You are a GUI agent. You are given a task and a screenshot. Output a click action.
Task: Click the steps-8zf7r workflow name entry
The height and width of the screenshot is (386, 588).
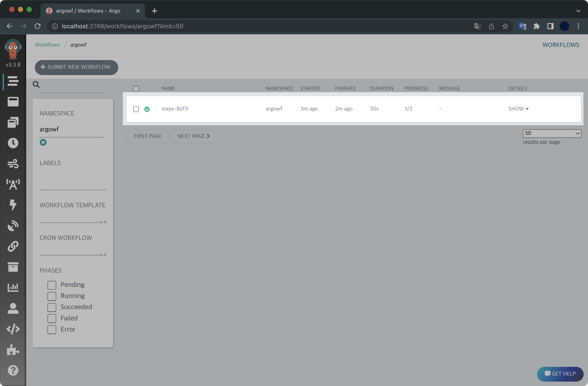[175, 109]
